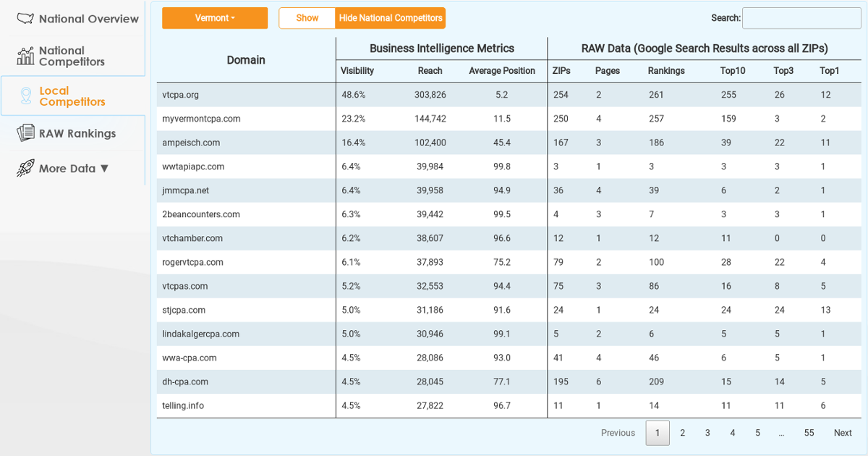Click the RAW Rankings document icon

point(26,133)
